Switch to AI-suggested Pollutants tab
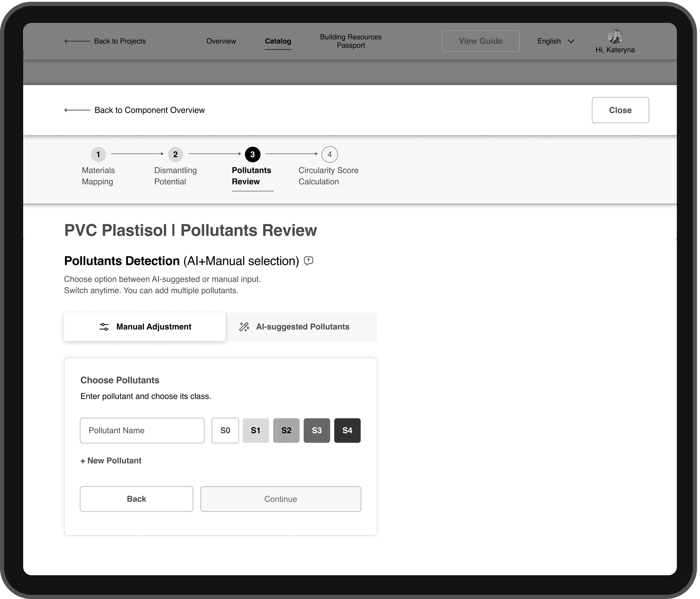 coord(301,327)
